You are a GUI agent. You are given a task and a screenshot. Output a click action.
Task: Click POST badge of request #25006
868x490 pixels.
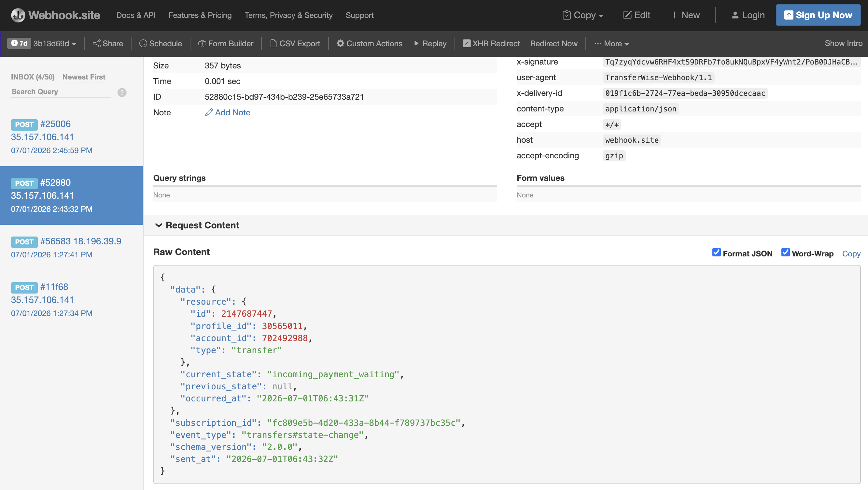(24, 124)
